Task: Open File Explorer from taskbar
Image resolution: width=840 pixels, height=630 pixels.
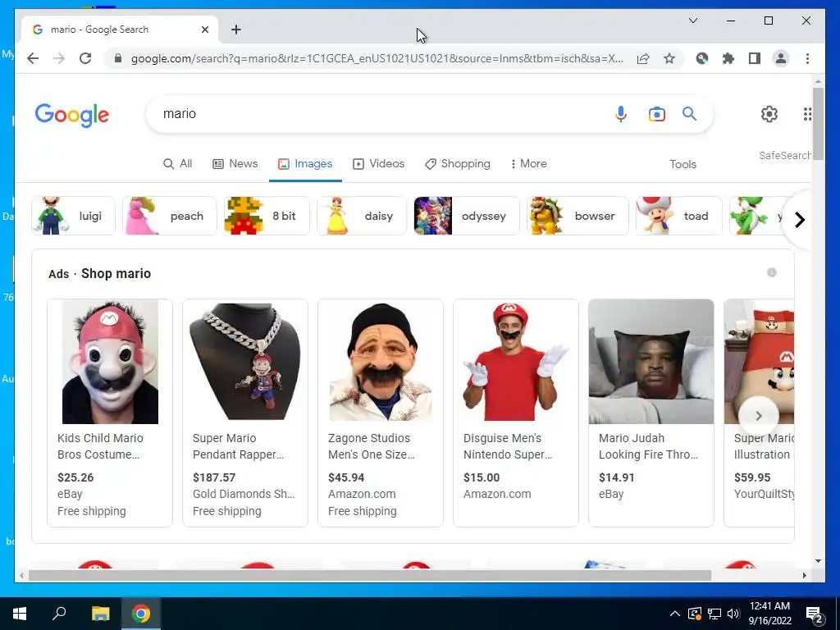Action: coord(100,614)
